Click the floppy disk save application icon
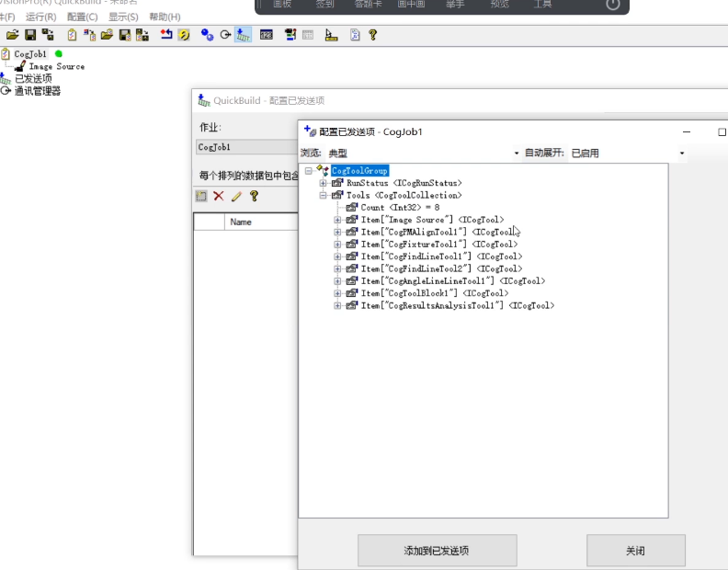The height and width of the screenshot is (570, 728). [x=30, y=35]
